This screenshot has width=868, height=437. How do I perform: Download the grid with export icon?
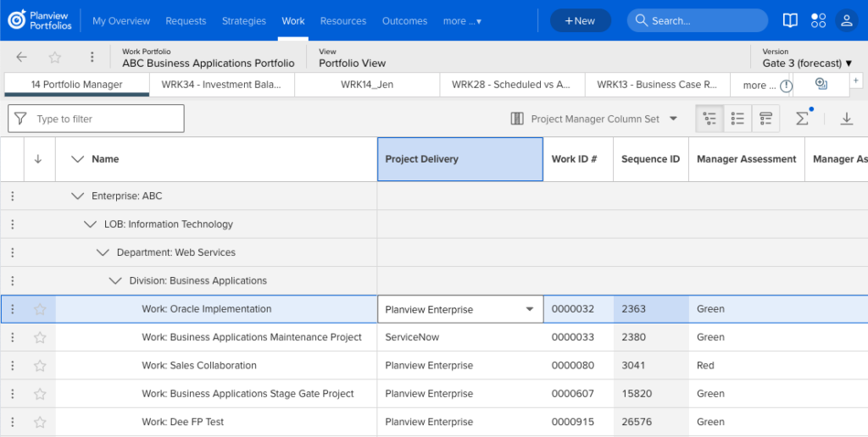[847, 119]
